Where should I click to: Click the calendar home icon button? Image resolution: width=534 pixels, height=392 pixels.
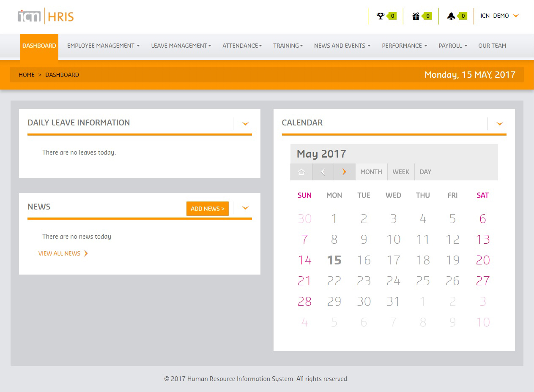301,172
